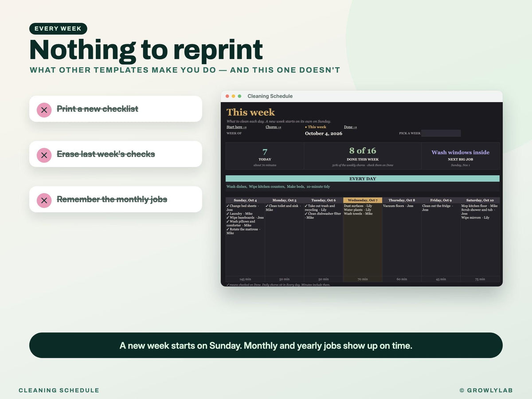532x399 pixels.
Task: Click the "8 of 16" done this week figure
Action: tap(363, 151)
